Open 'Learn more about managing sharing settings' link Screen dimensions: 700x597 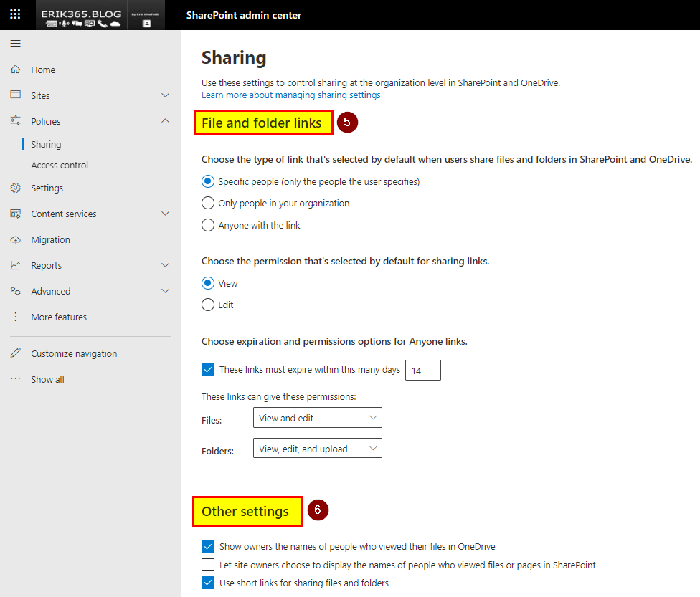pos(290,95)
